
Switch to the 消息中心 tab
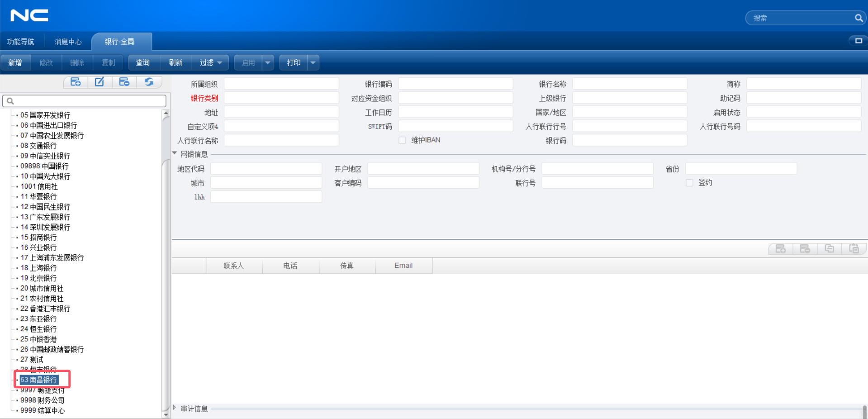coord(67,42)
